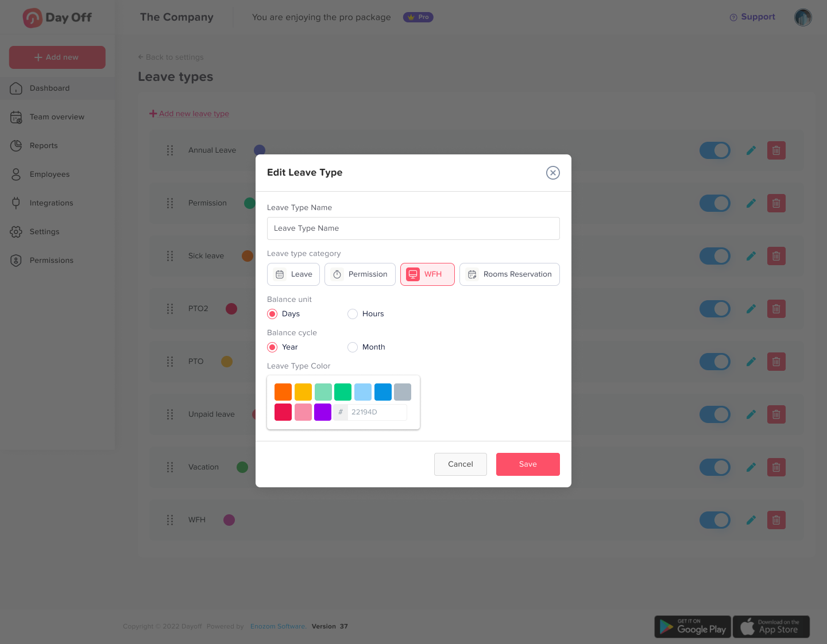Close the Edit Leave Type dialog

[552, 173]
